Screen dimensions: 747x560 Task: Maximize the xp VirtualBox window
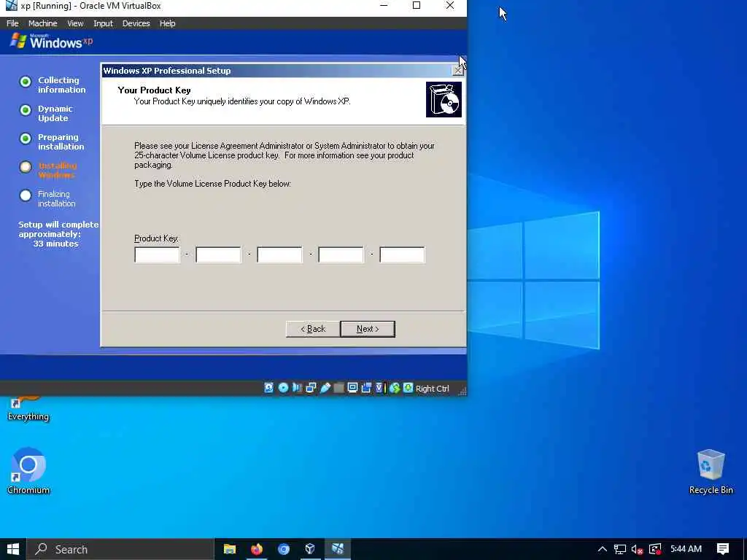pyautogui.click(x=417, y=6)
